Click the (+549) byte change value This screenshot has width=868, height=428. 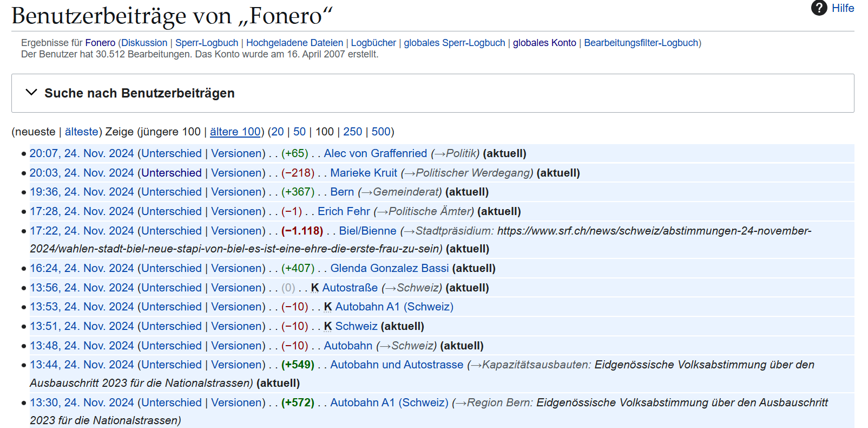pos(298,365)
